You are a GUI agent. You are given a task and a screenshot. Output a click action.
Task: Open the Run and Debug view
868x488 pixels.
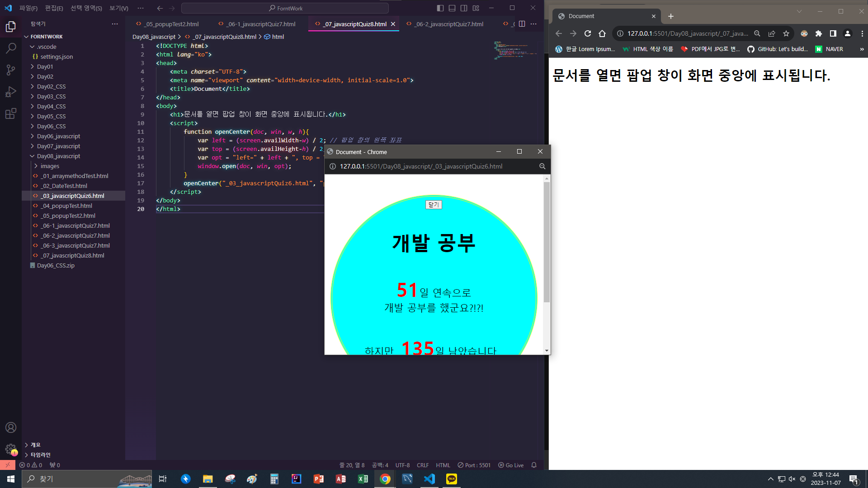click(x=11, y=92)
